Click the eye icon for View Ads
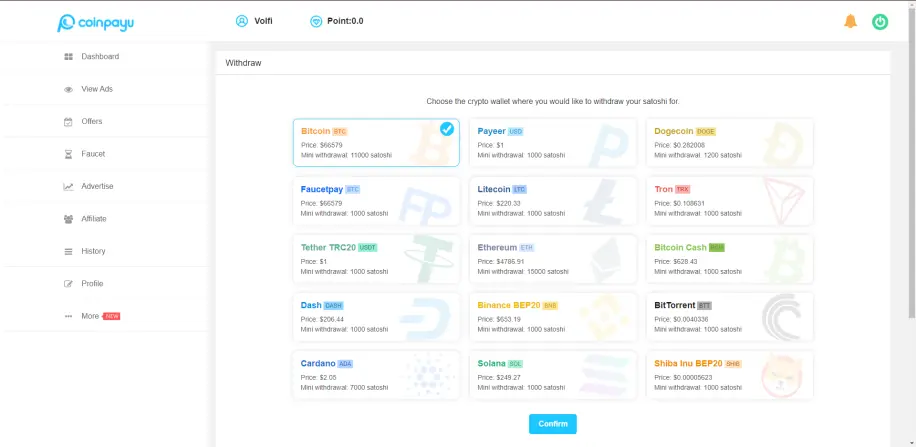This screenshot has width=916, height=447. [68, 89]
